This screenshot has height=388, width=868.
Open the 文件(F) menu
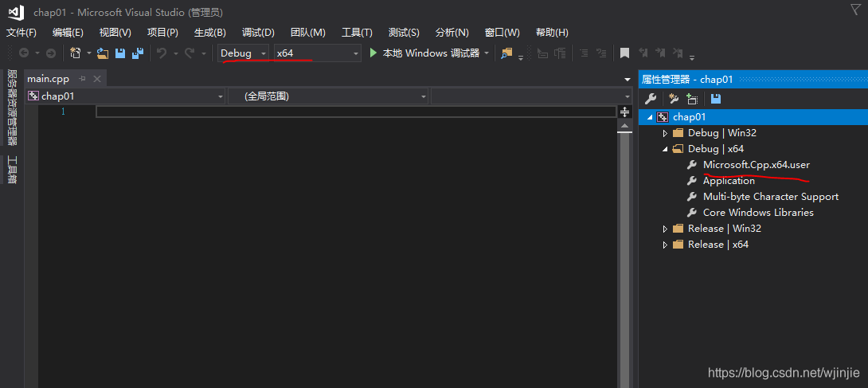click(21, 33)
